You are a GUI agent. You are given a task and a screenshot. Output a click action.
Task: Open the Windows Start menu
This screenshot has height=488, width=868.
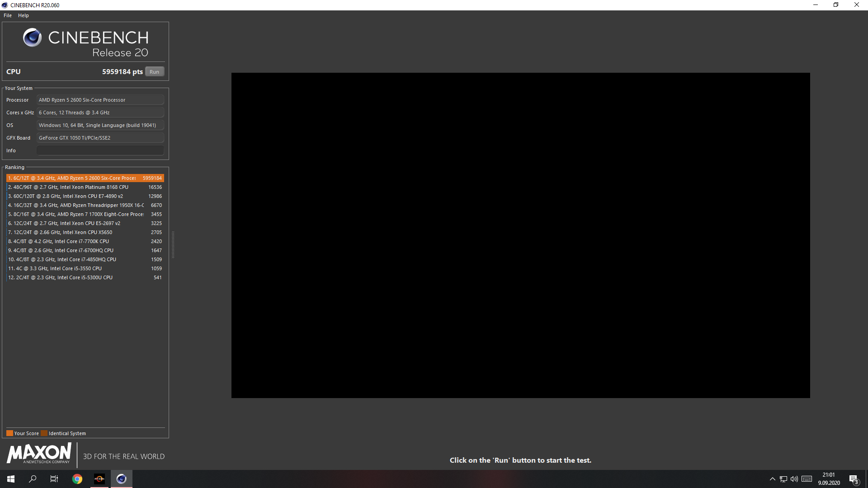(x=10, y=479)
